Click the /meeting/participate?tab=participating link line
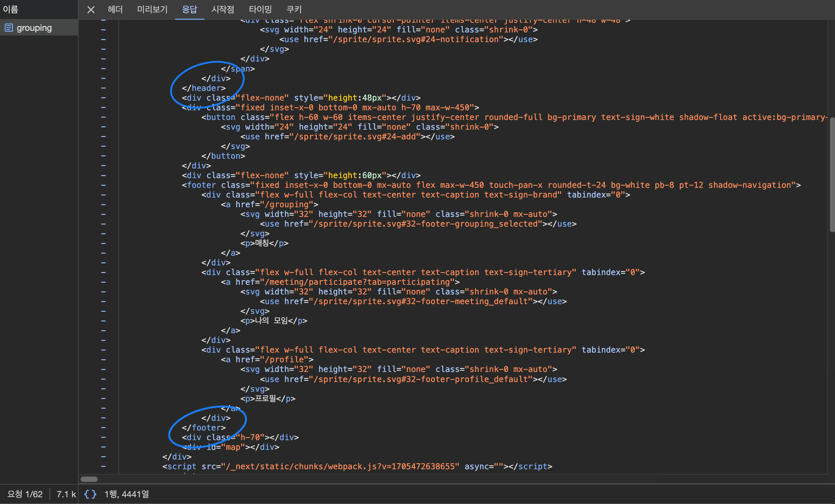 pos(340,282)
